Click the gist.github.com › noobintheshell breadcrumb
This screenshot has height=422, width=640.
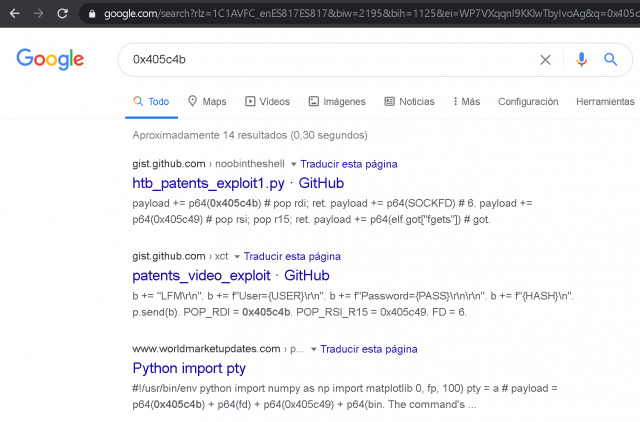click(208, 164)
